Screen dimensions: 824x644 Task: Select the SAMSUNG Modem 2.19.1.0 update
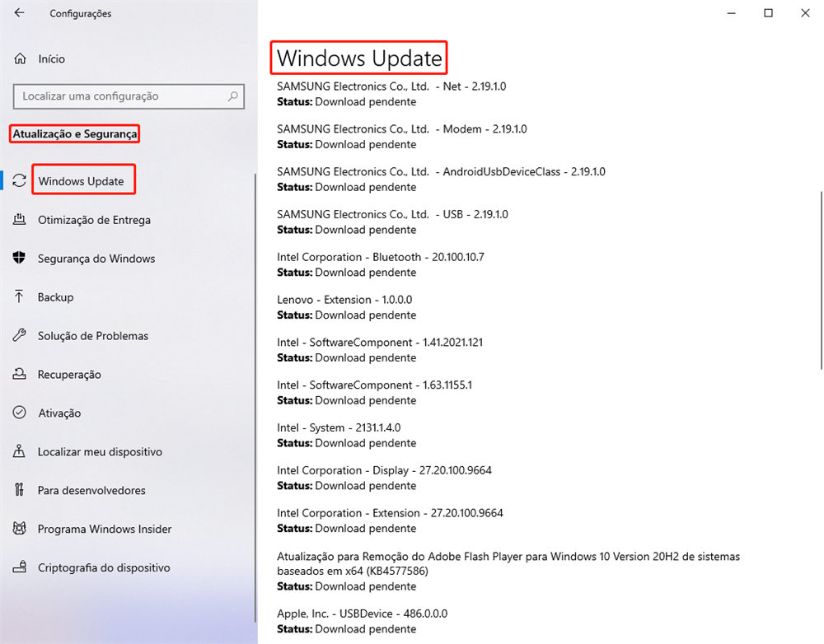coord(402,128)
